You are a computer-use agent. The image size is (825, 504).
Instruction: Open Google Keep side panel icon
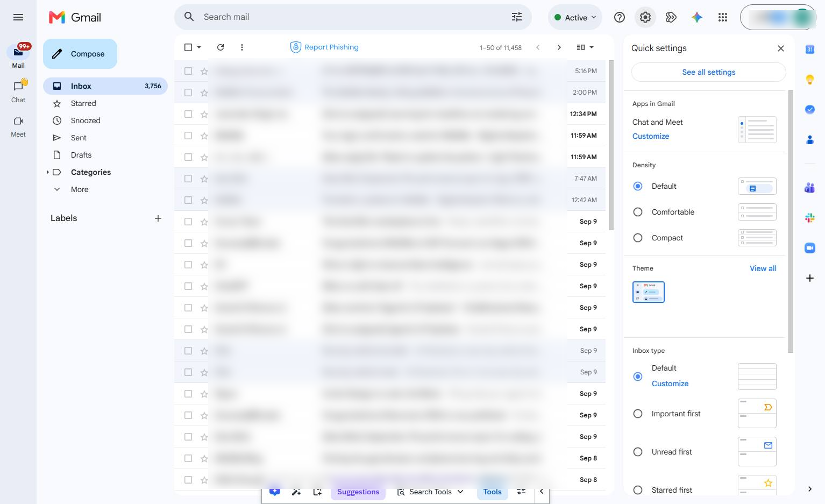tap(810, 80)
